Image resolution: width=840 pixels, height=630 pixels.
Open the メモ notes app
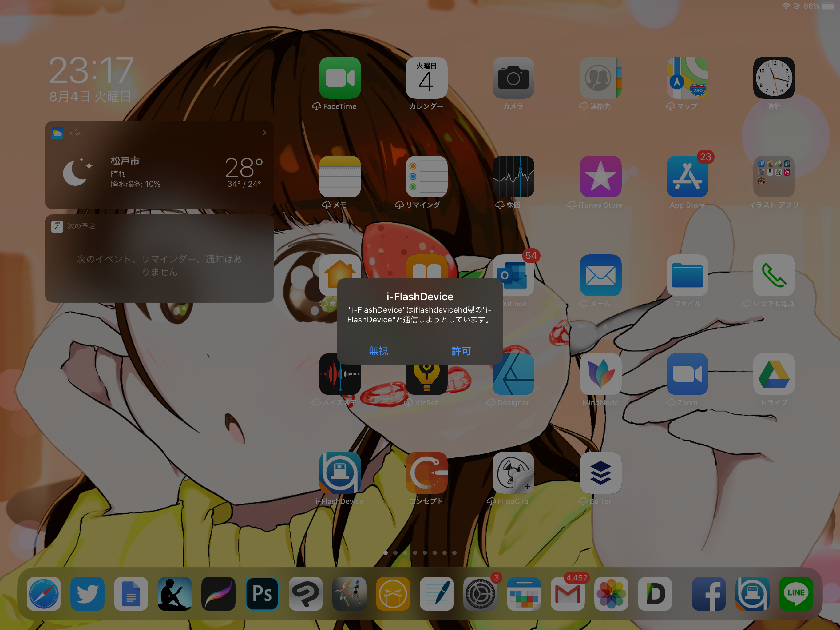point(340,177)
